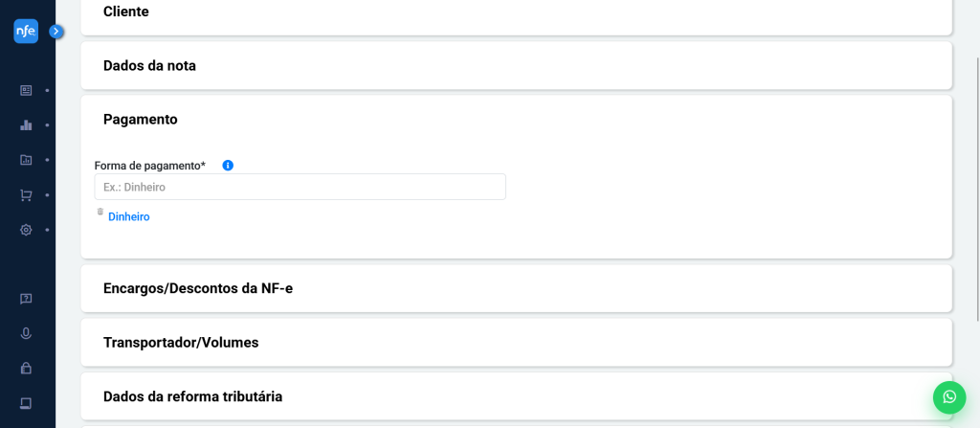Viewport: 980px width, 428px height.
Task: Open the news feed sidebar icon
Action: (26, 90)
